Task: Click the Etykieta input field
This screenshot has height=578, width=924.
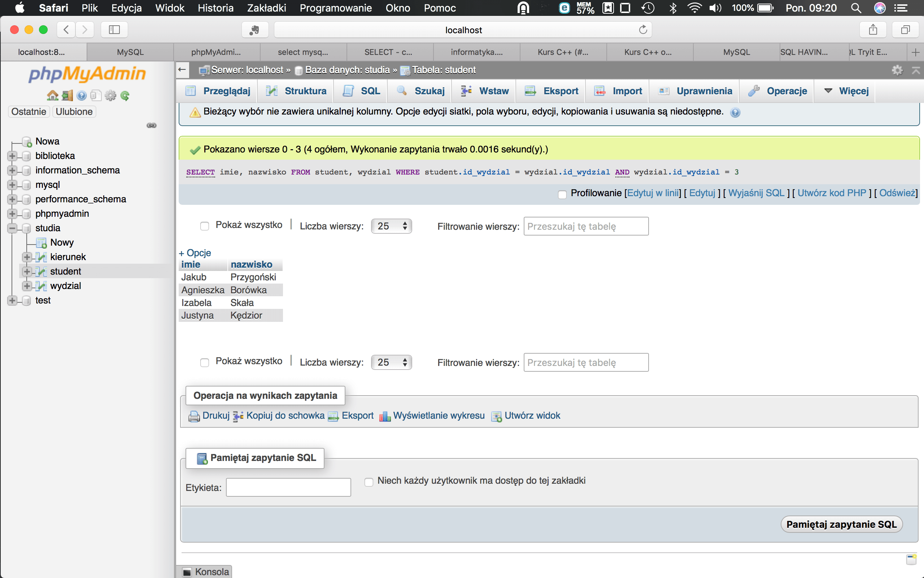Action: (288, 487)
